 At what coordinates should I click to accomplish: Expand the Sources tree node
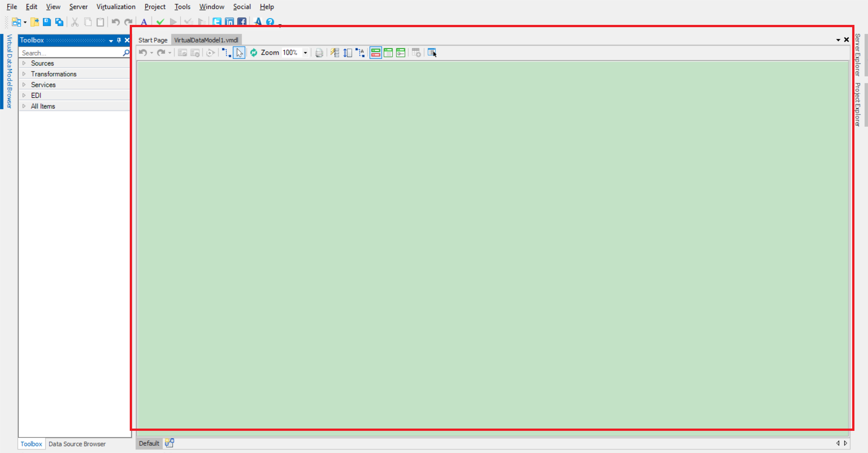click(x=24, y=63)
